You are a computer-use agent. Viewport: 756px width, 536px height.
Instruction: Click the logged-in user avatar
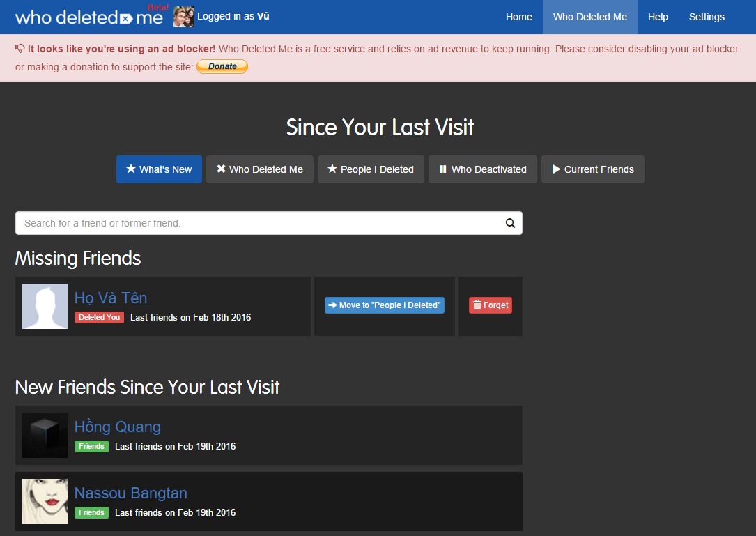[184, 17]
